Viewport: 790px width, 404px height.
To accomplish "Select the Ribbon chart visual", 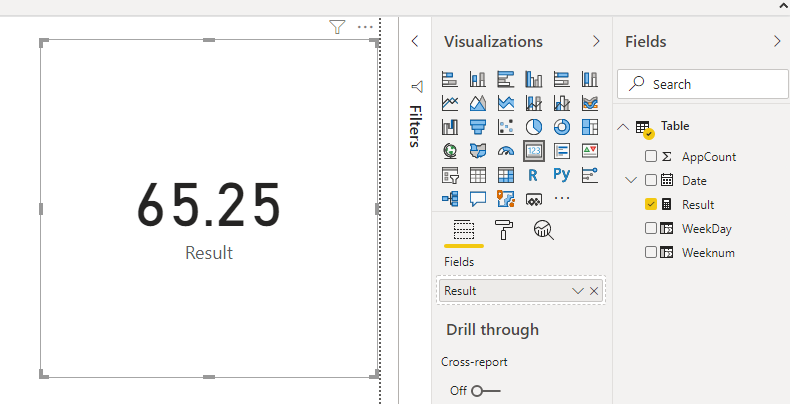I will point(589,103).
